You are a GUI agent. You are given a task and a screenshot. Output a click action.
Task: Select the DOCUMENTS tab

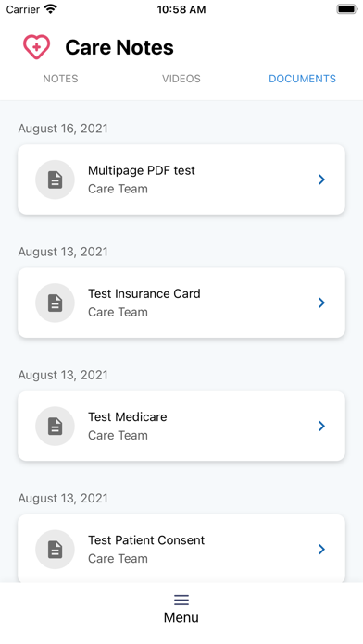tap(302, 79)
